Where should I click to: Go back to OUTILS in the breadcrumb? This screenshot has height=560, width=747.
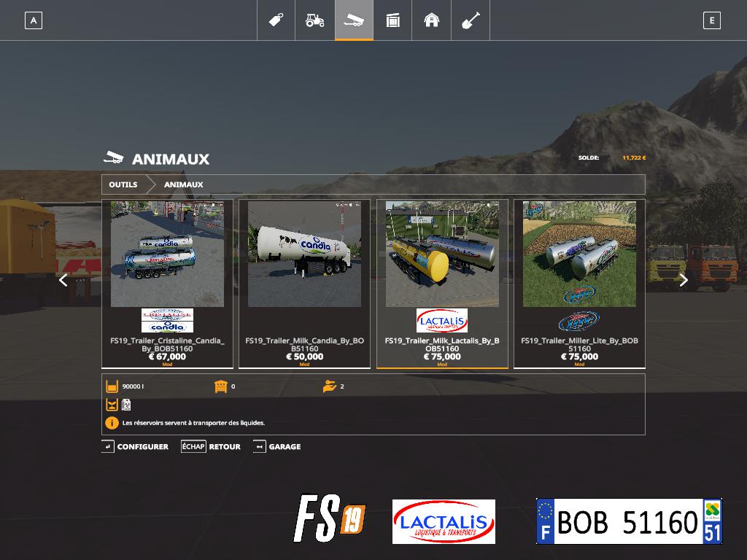click(123, 184)
